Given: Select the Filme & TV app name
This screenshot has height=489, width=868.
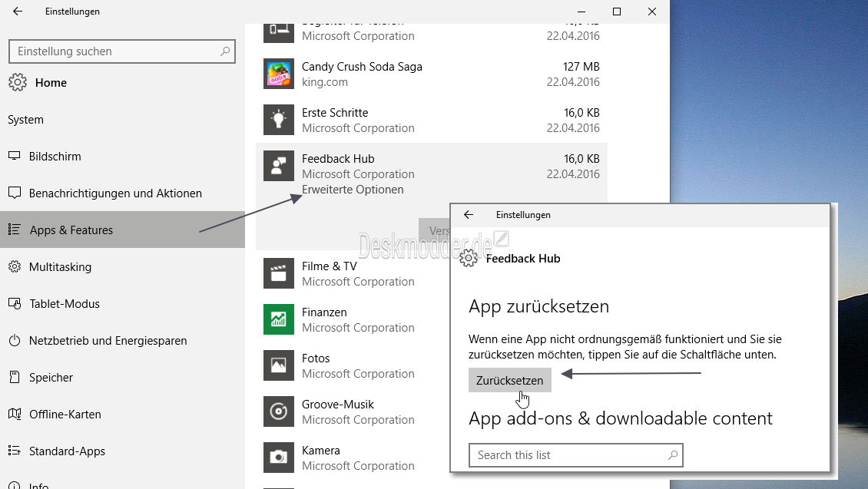Looking at the screenshot, I should click(330, 266).
